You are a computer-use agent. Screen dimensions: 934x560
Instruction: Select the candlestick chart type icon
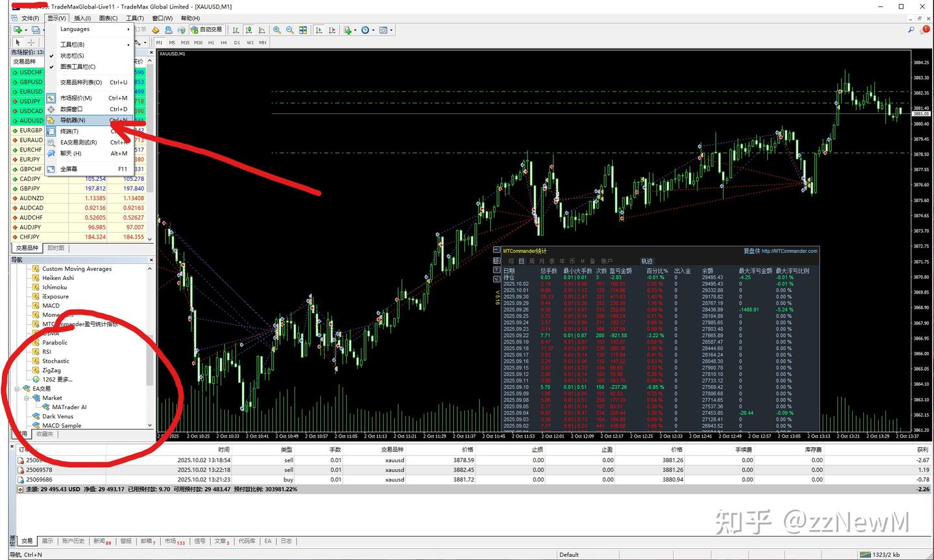249,30
